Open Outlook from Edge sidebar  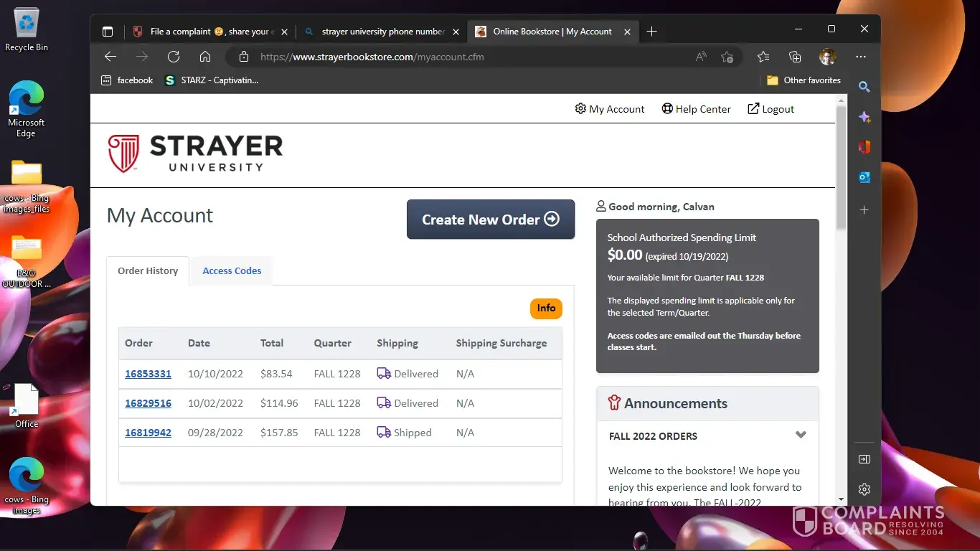864,177
